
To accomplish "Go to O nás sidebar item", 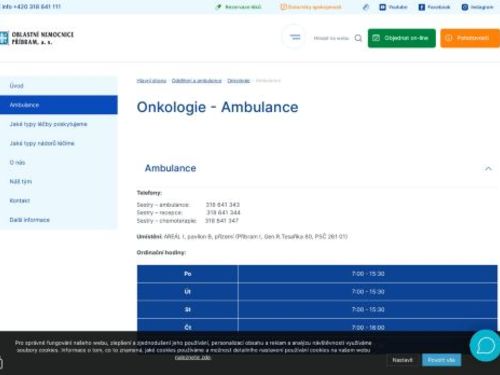I will (x=59, y=162).
